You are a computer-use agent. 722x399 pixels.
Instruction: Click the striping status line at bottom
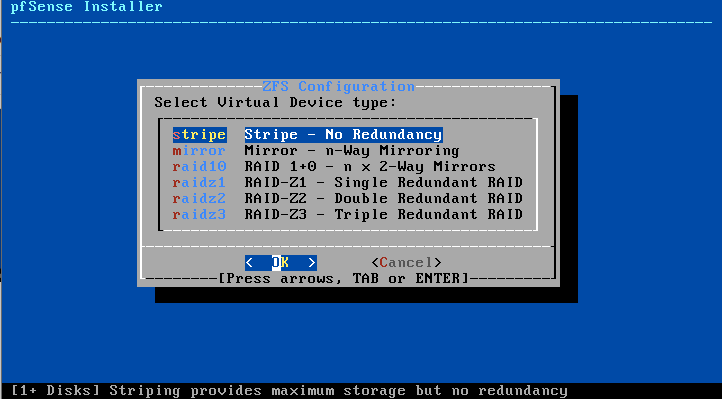[289, 391]
